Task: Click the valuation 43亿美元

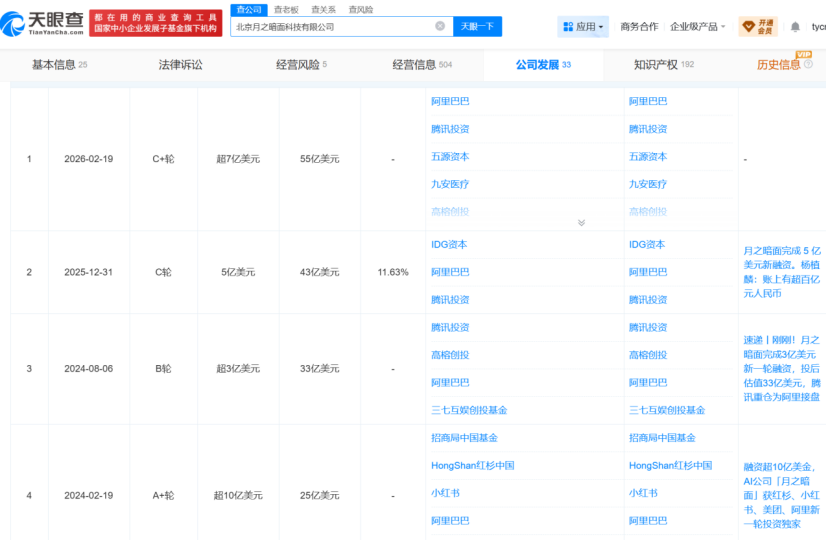Action: coord(320,272)
